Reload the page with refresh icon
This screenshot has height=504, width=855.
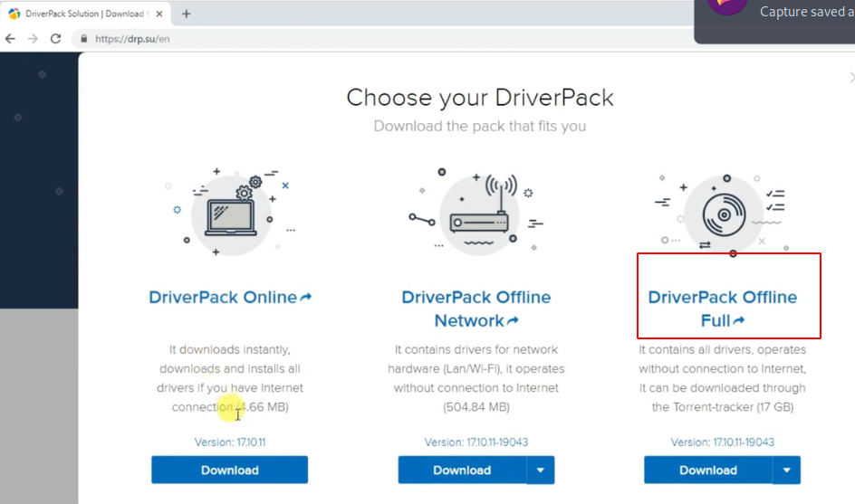(x=55, y=39)
